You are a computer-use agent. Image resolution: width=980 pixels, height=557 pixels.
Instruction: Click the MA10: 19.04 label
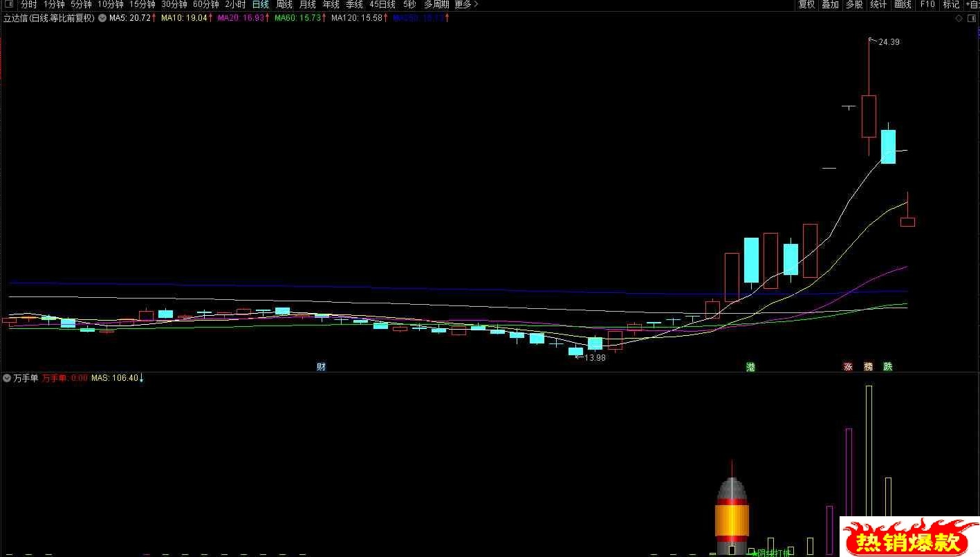(x=187, y=18)
